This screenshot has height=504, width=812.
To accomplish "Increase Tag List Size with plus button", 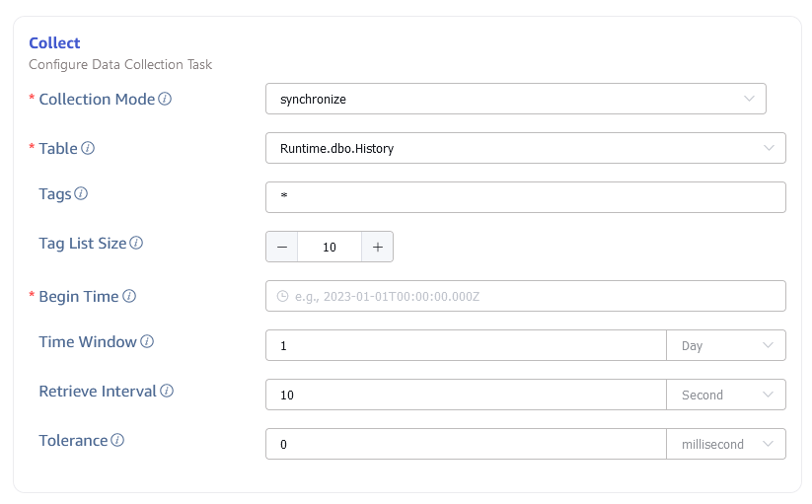I will (x=377, y=247).
